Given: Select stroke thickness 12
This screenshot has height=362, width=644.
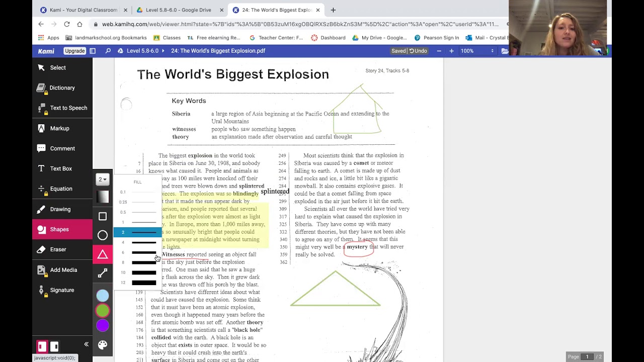Looking at the screenshot, I should [138, 283].
